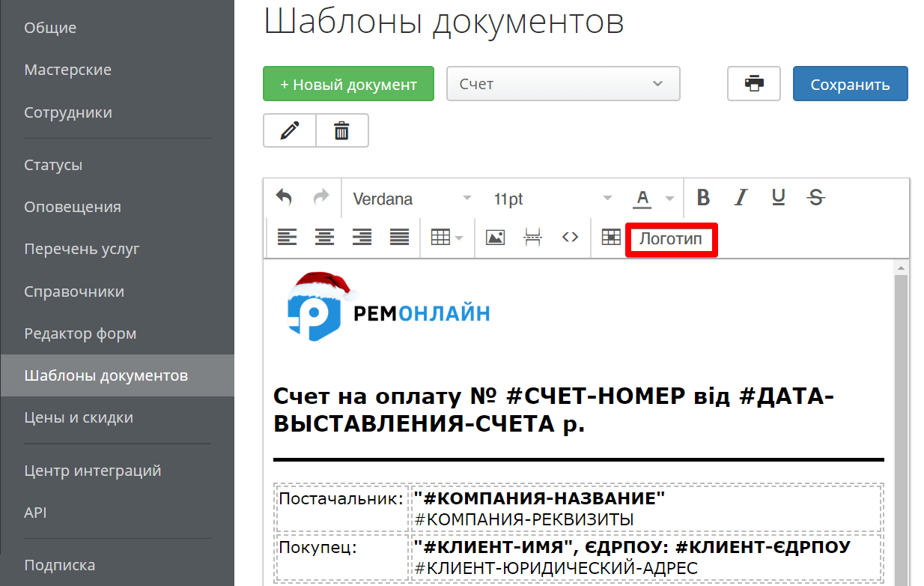Click the Redo icon in the editor toolbar
The width and height of the screenshot is (924, 586).
point(320,197)
